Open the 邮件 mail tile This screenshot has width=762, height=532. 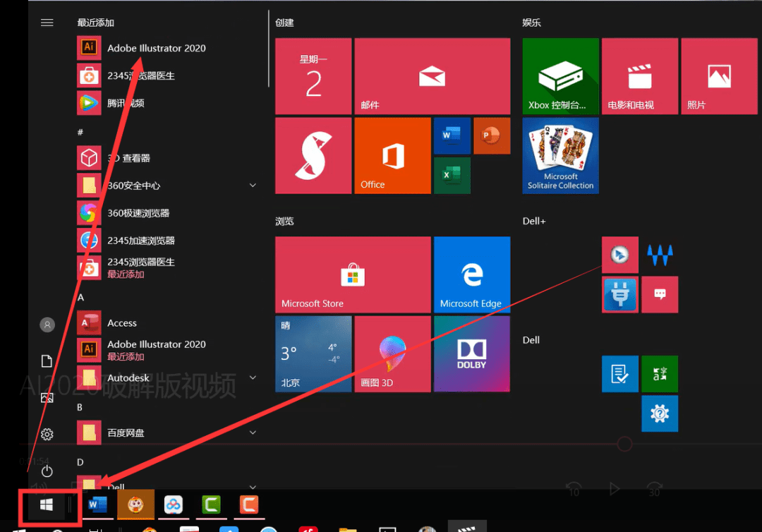pyautogui.click(x=433, y=76)
